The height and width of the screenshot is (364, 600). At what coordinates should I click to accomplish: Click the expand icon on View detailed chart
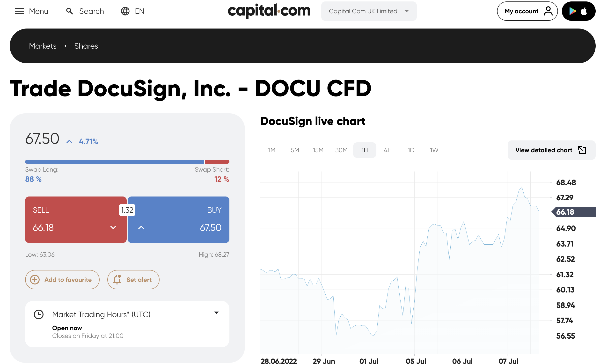pyautogui.click(x=582, y=150)
